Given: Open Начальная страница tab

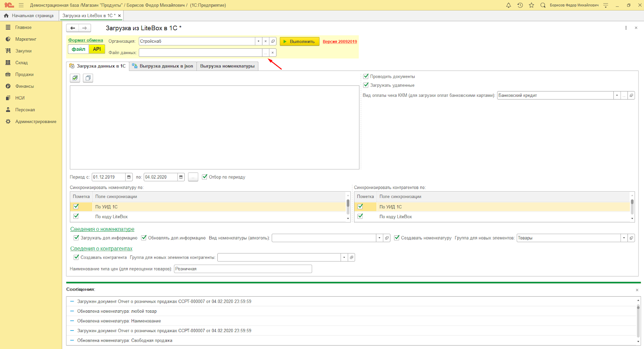Looking at the screenshot, I should tap(29, 16).
